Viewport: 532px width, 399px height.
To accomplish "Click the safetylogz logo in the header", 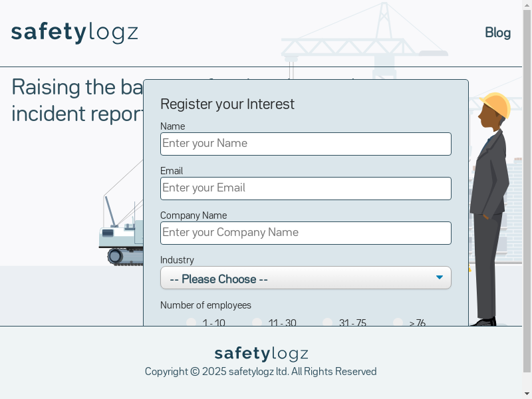I will coord(74,32).
